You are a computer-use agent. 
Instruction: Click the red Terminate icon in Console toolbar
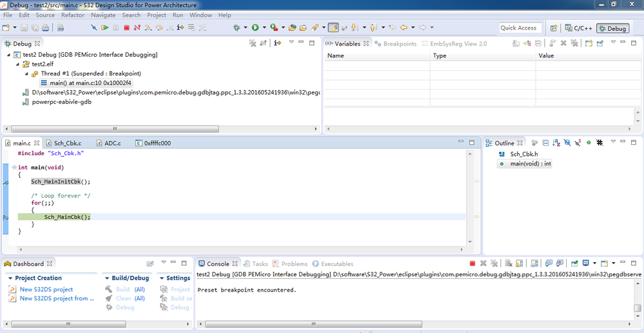coord(473,263)
